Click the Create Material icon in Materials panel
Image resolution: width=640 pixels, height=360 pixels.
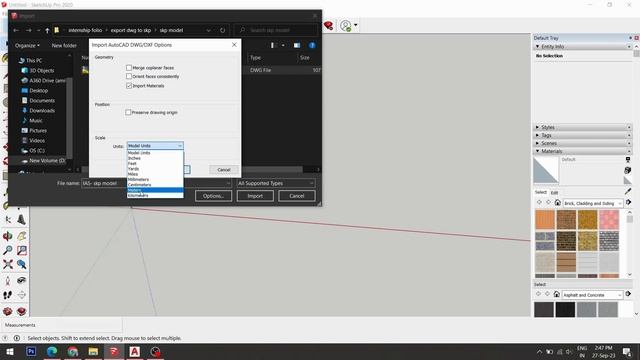pyautogui.click(x=627, y=170)
